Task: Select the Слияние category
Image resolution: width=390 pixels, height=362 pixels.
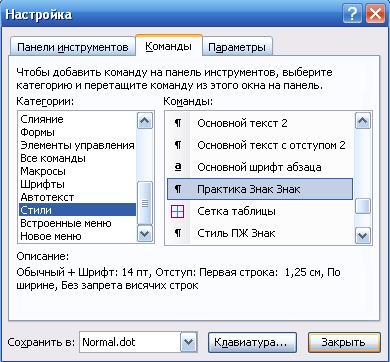Action: click(77, 119)
